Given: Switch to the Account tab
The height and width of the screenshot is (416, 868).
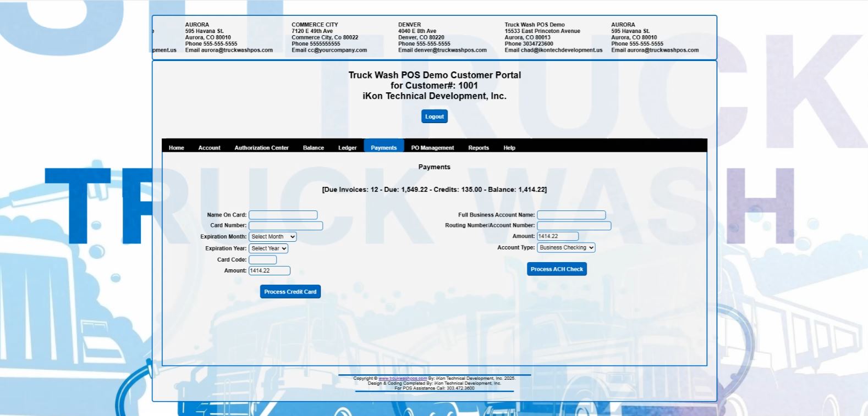Looking at the screenshot, I should click(210, 148).
